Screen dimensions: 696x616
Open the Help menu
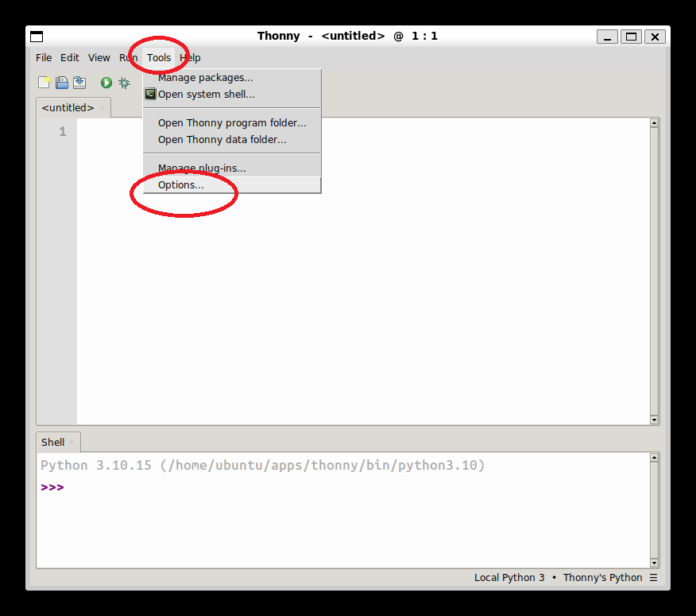click(x=190, y=58)
